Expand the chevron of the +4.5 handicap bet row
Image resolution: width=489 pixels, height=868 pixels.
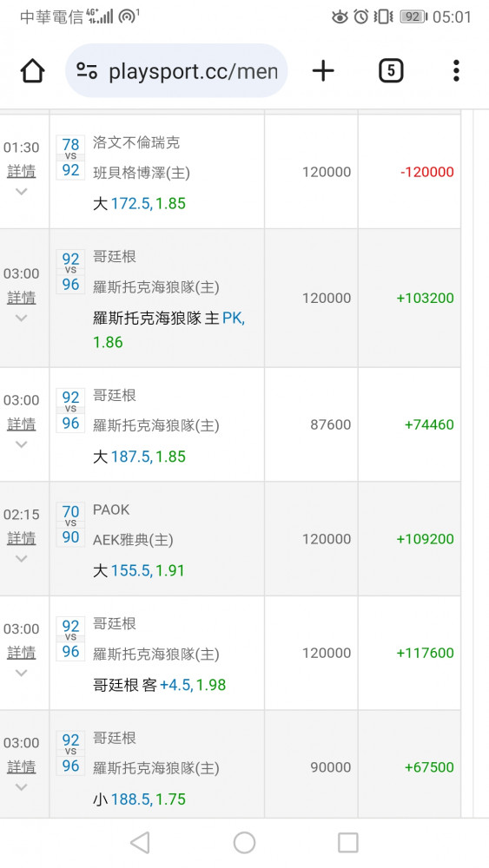click(21, 673)
